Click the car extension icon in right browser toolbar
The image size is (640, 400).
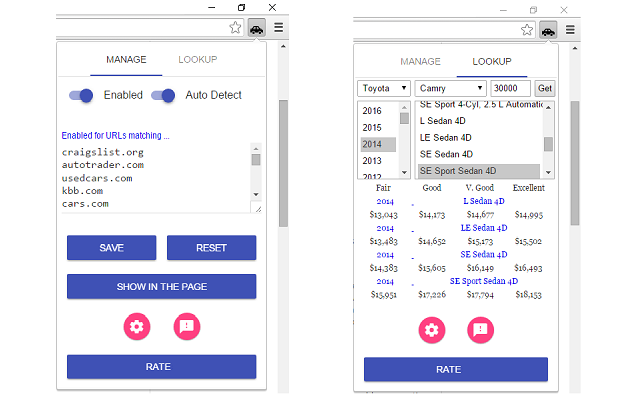pos(548,29)
